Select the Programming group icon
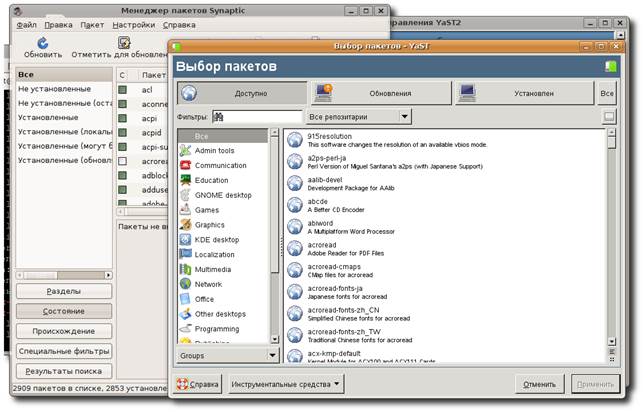Screen dimensions: 643x412 (x=185, y=328)
